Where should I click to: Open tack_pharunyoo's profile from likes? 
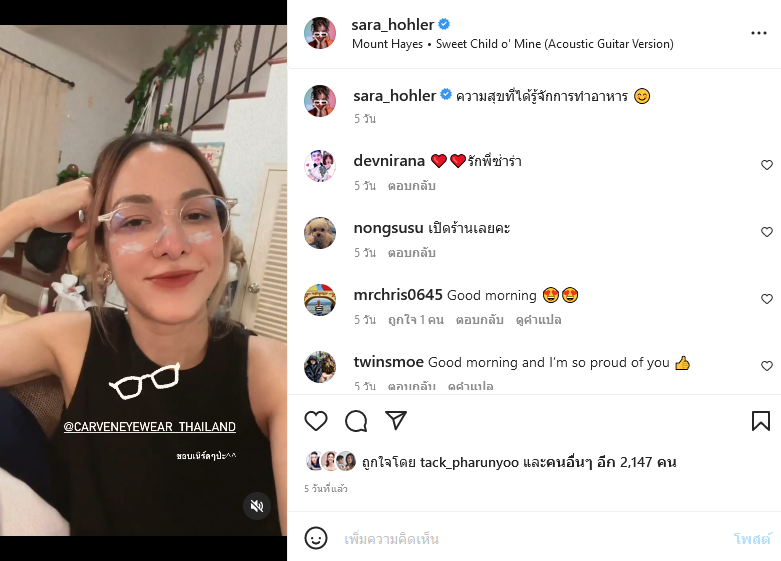462,462
